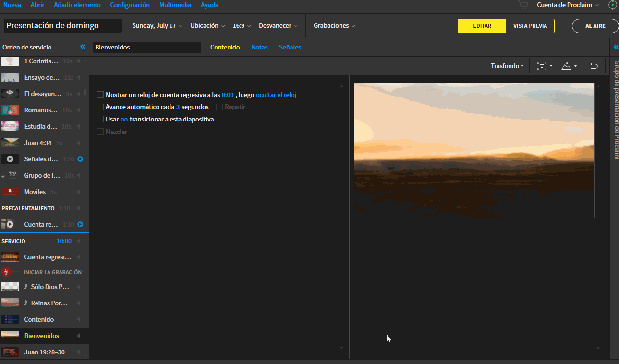Image resolution: width=619 pixels, height=364 pixels.
Task: Open the Desvanecer transition dropdown
Action: [x=278, y=26]
